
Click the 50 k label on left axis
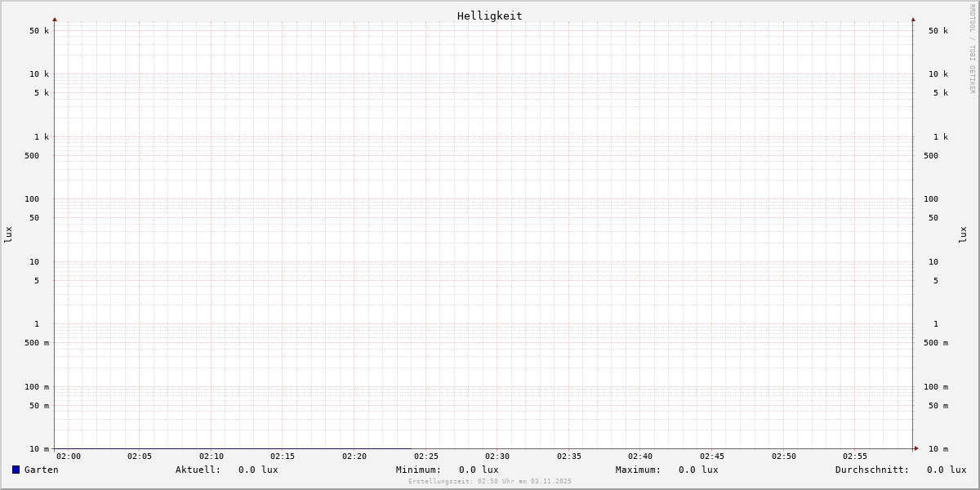[x=39, y=31]
